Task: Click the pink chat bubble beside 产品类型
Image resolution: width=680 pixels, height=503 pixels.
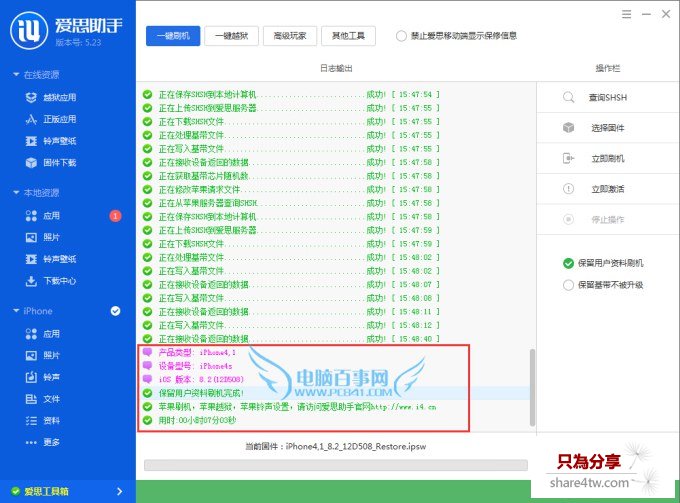Action: 147,352
